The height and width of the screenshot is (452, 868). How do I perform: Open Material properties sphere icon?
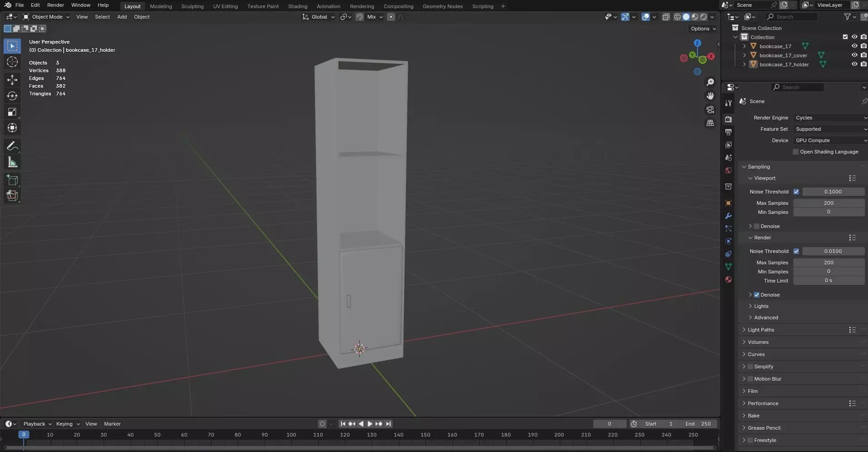[x=728, y=279]
